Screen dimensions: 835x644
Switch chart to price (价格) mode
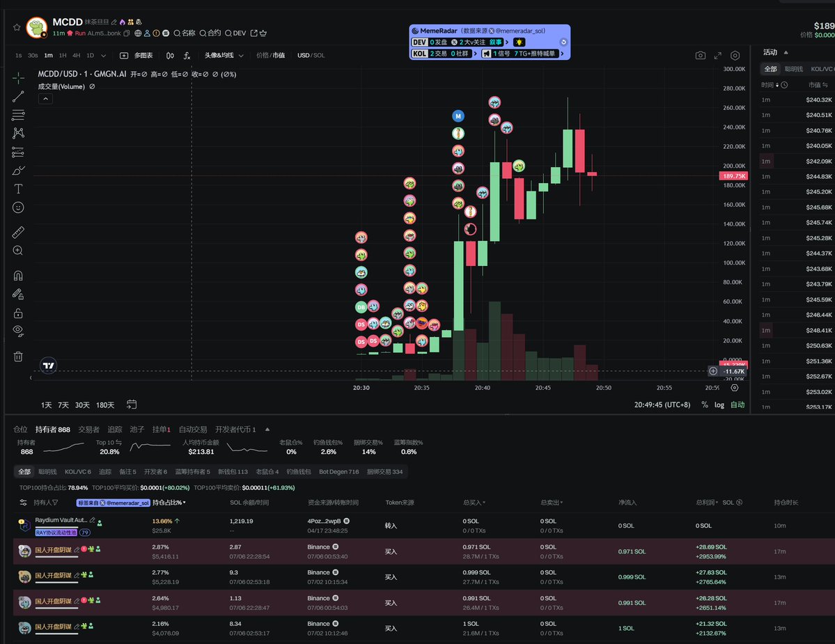[263, 56]
